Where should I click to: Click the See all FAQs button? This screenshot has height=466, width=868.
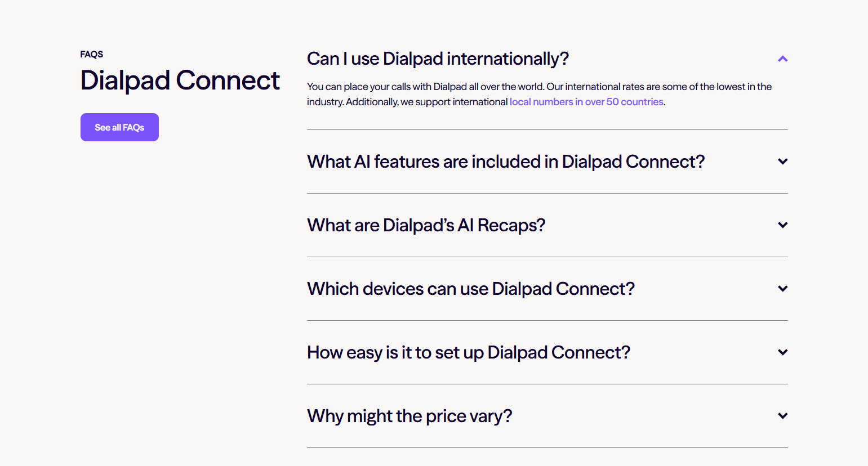tap(119, 127)
